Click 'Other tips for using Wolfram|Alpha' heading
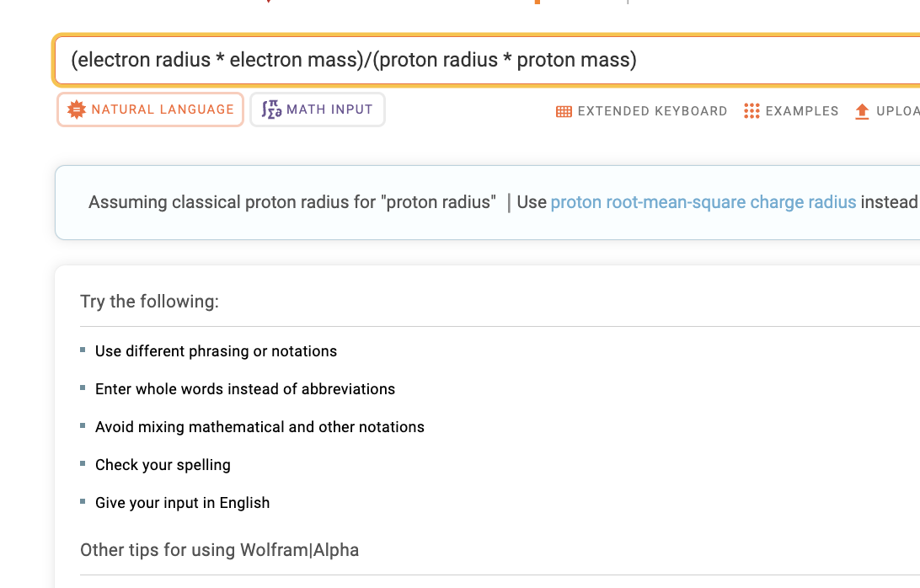920x588 pixels. point(219,550)
